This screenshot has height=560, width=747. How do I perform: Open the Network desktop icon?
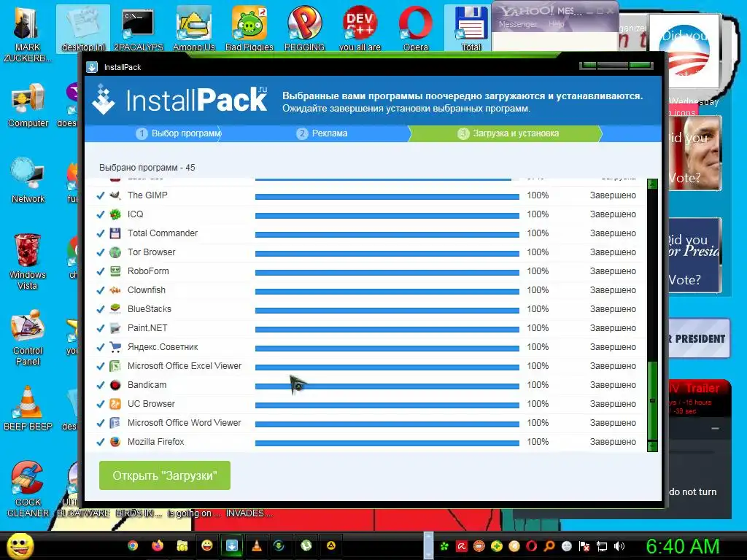click(28, 181)
